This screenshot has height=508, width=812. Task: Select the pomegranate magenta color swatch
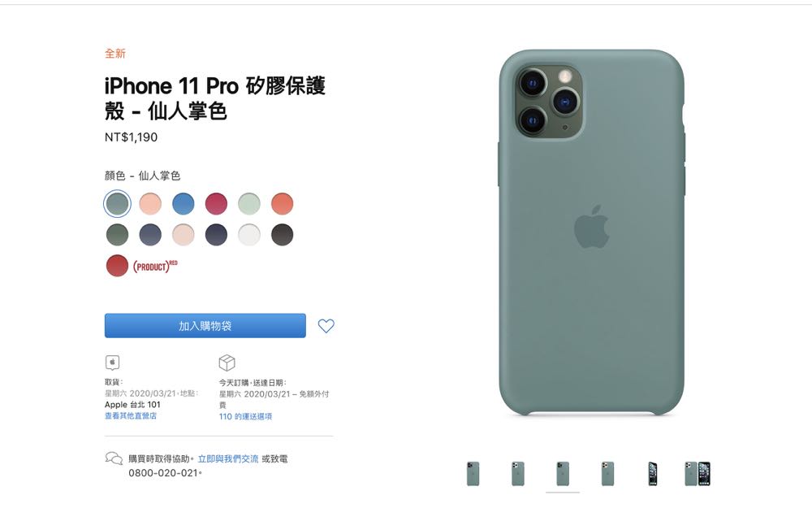click(x=216, y=204)
